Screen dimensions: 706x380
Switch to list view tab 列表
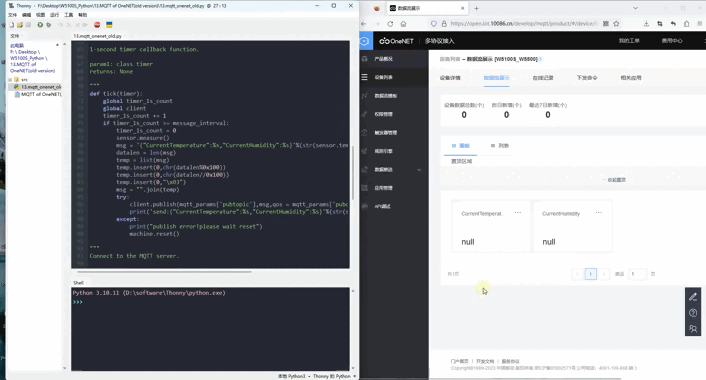pyautogui.click(x=500, y=146)
